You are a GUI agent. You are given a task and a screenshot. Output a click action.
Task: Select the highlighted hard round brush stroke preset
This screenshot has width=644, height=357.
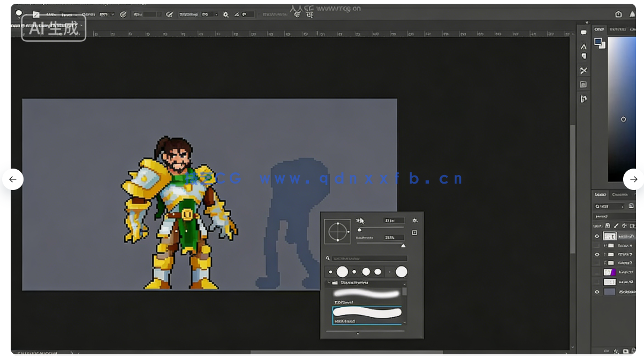coord(367,312)
